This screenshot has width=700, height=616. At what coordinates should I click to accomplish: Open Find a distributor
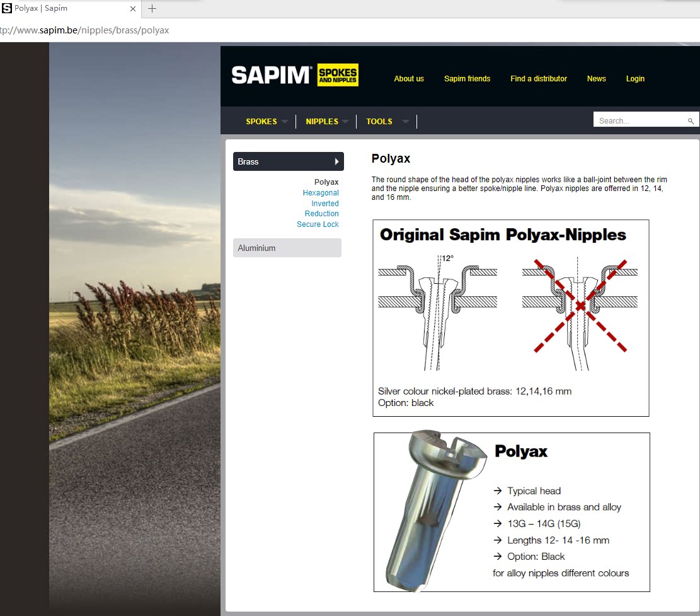click(x=539, y=79)
